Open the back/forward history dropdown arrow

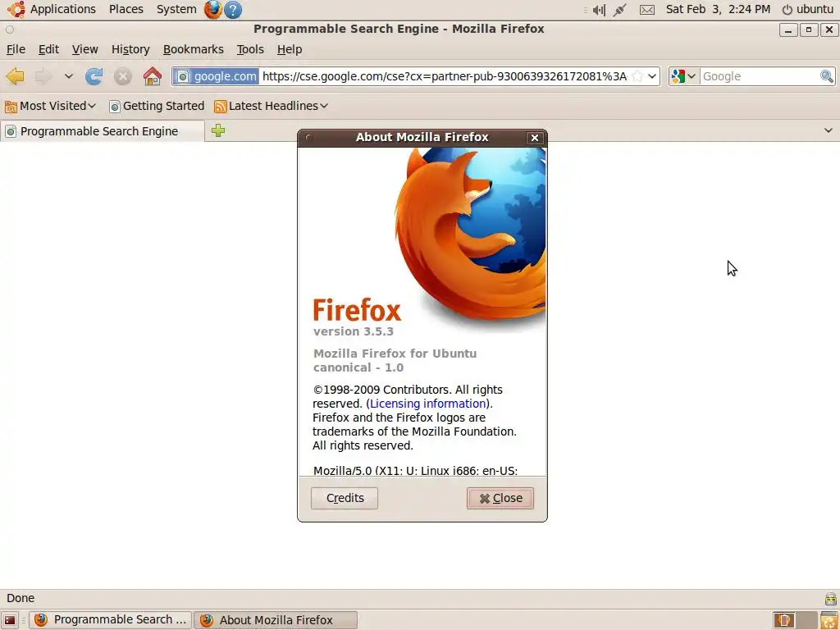[69, 76]
